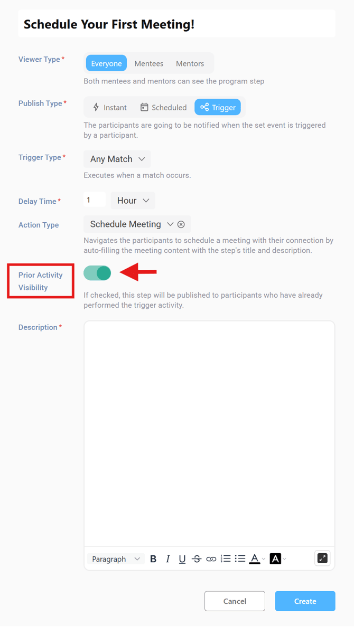
Task: Toggle the Prior Activity Visibility switch
Action: coord(97,273)
